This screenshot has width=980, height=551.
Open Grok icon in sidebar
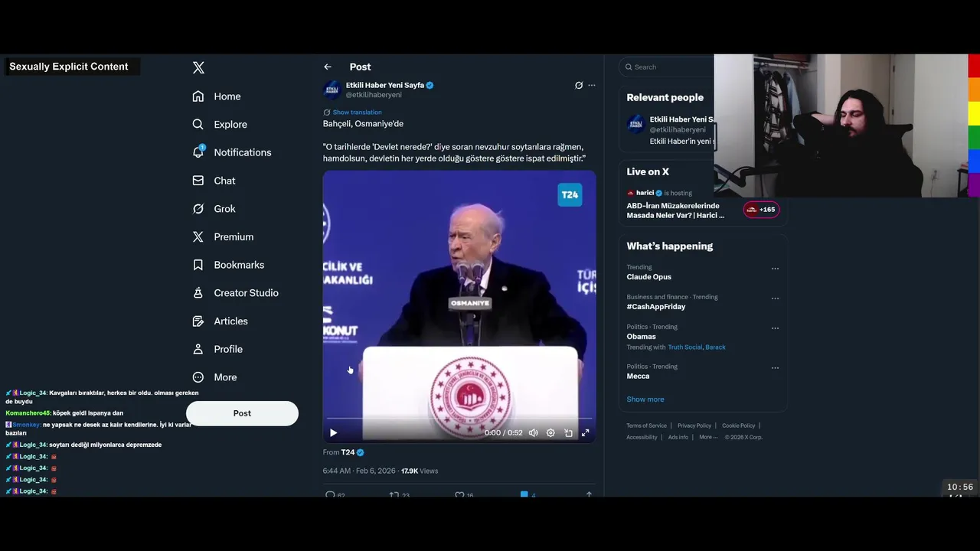click(198, 209)
